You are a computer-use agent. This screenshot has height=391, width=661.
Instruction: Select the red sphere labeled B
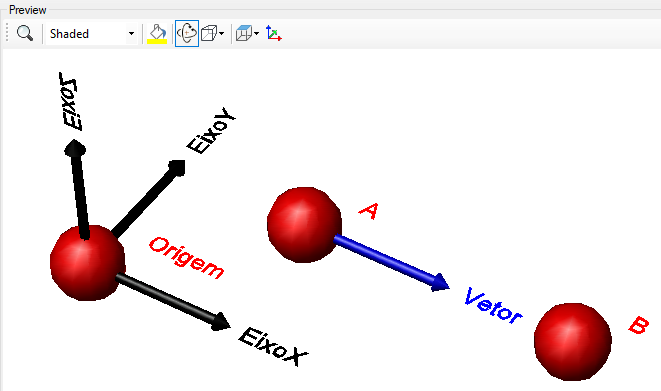click(x=572, y=341)
